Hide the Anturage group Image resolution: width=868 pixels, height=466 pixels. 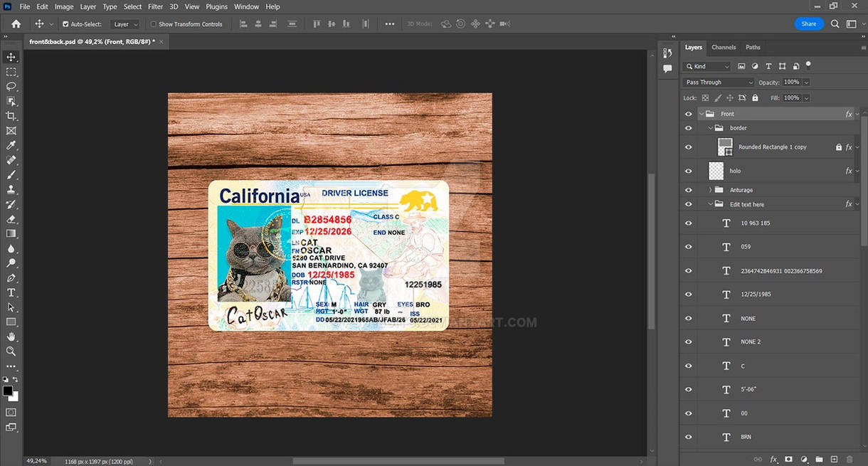click(x=688, y=190)
